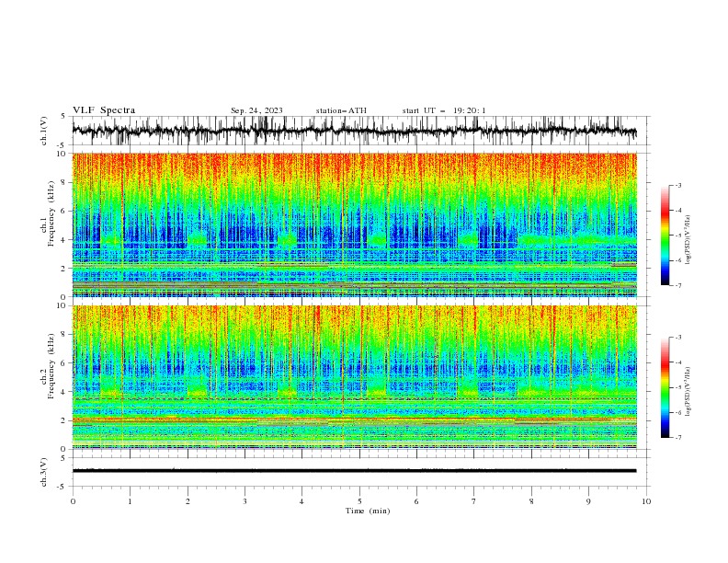Click the "6" kHz tick on ch.1 frequency axis

pos(63,211)
